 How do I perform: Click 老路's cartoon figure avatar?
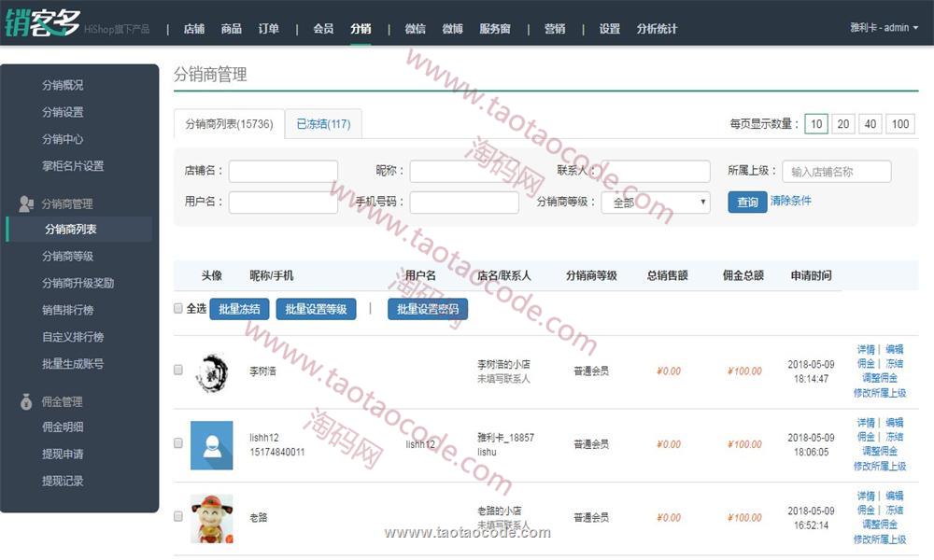pos(211,518)
